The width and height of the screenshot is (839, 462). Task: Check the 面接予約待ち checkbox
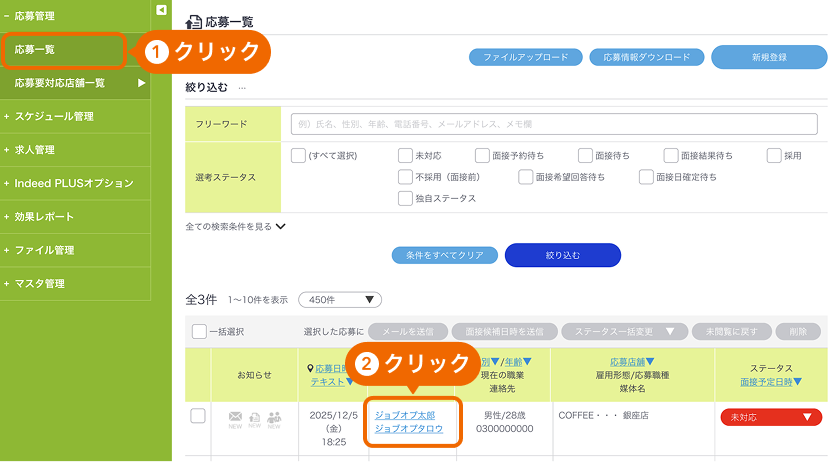[x=482, y=156]
